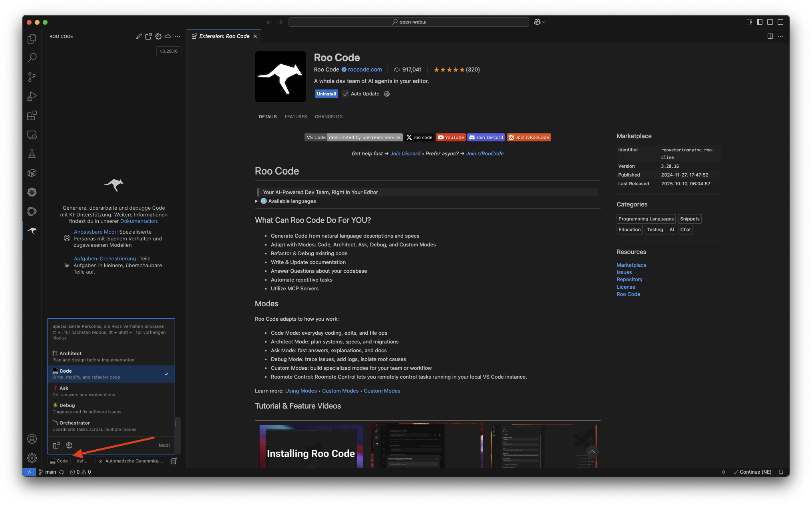Screen dimensions: 812x506
Task: Click the database icon near chat input
Action: [x=173, y=461]
